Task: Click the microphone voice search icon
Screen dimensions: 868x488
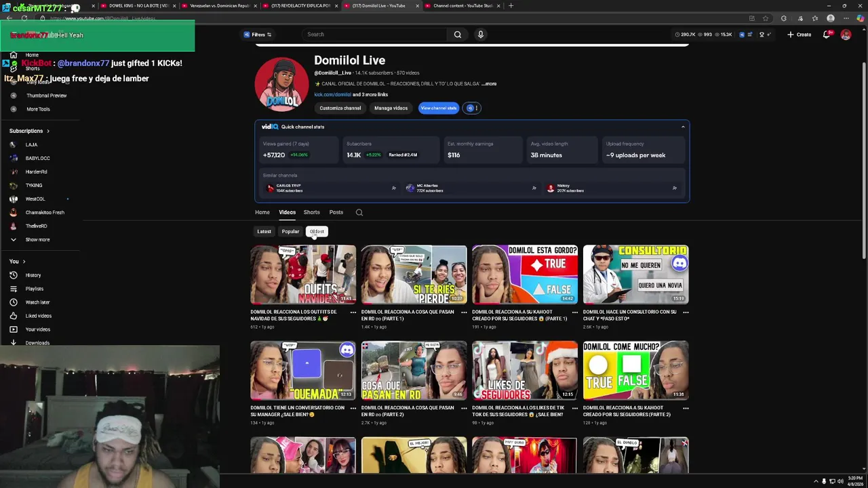Action: [x=480, y=35]
